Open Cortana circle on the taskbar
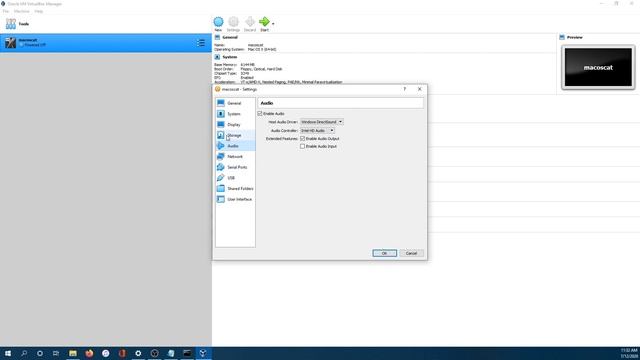The image size is (640, 360). click(40, 353)
